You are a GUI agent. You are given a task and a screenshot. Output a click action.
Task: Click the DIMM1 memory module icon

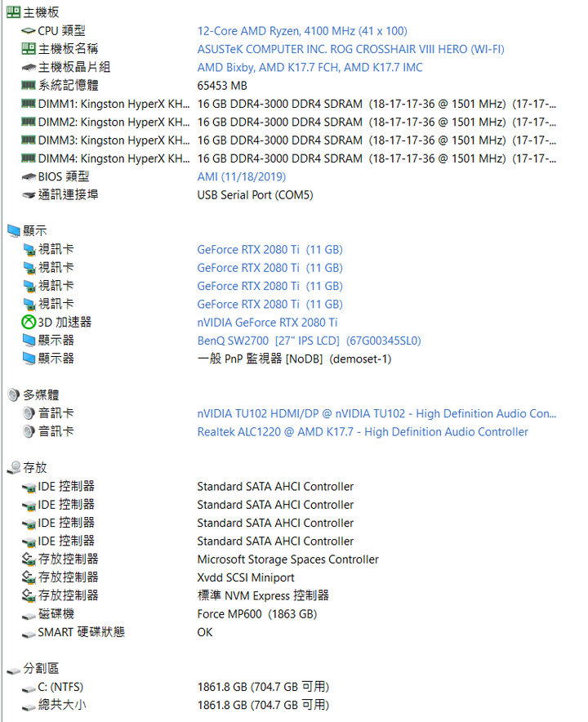coord(29,104)
